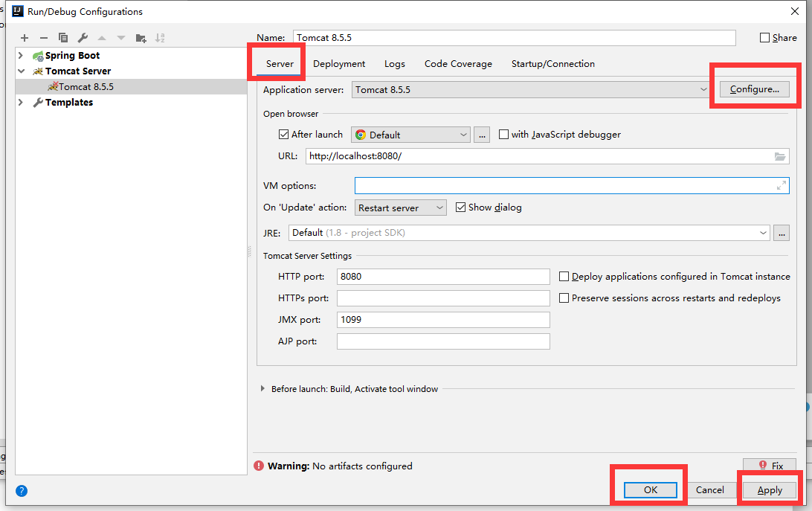Image resolution: width=812 pixels, height=511 pixels.
Task: Click the Templates wrench icon in the tree
Action: (x=38, y=103)
